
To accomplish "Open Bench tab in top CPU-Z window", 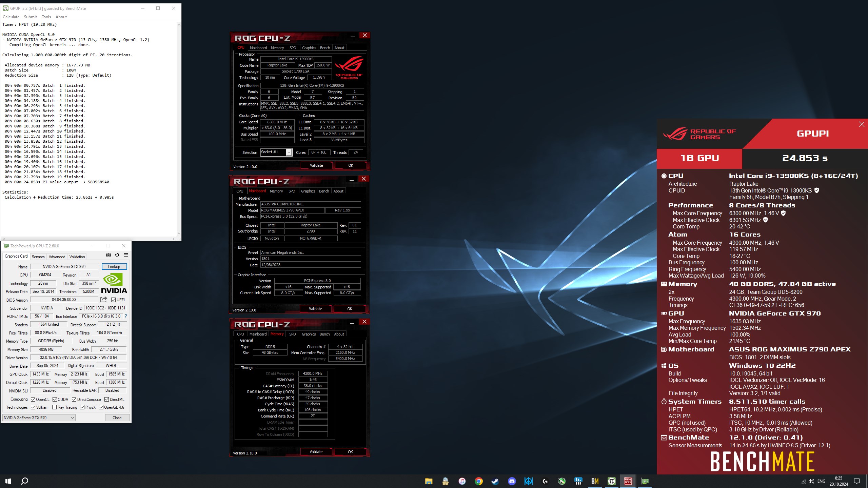I will point(325,48).
